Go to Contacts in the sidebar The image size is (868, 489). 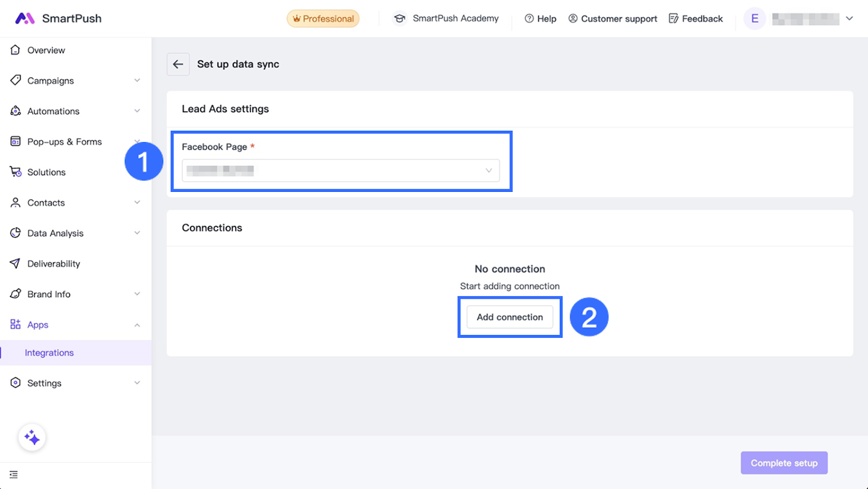[46, 203]
